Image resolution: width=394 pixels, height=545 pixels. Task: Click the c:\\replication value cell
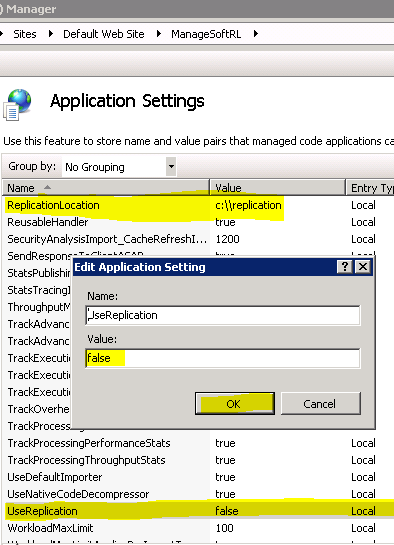pos(248,205)
